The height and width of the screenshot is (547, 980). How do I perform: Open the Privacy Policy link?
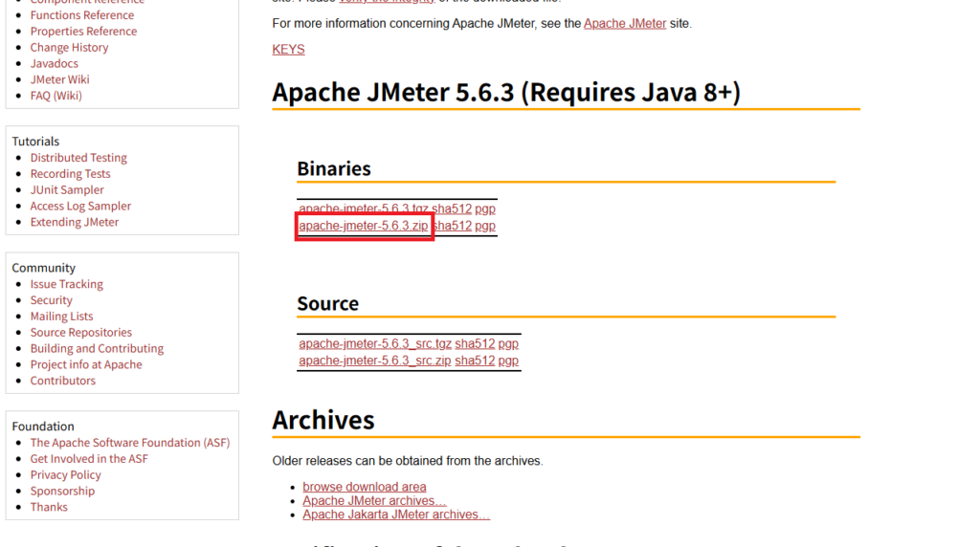click(65, 475)
